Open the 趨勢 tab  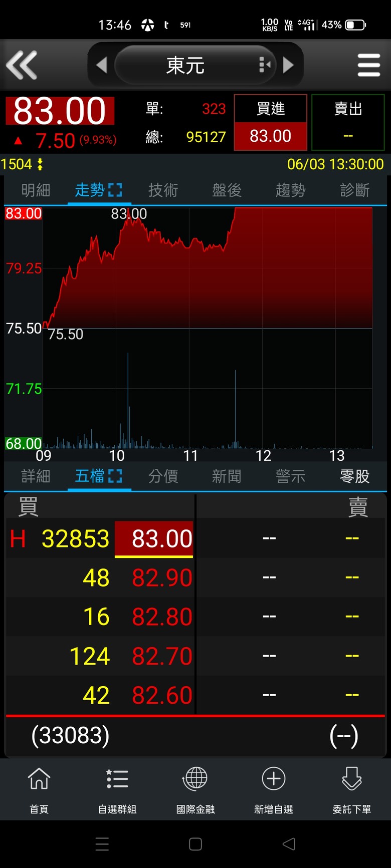point(290,190)
